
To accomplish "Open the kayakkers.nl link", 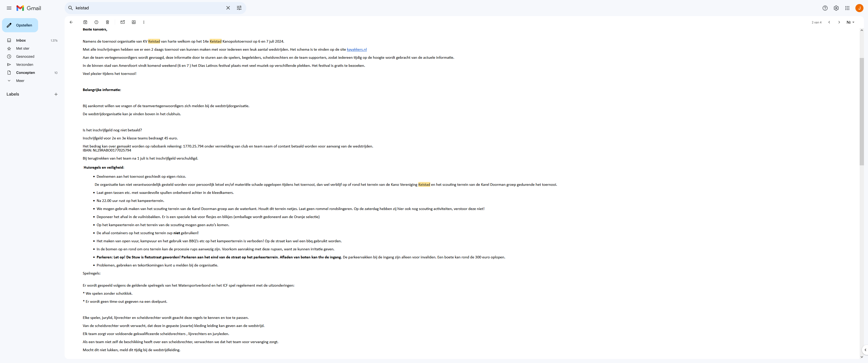I will tap(357, 49).
